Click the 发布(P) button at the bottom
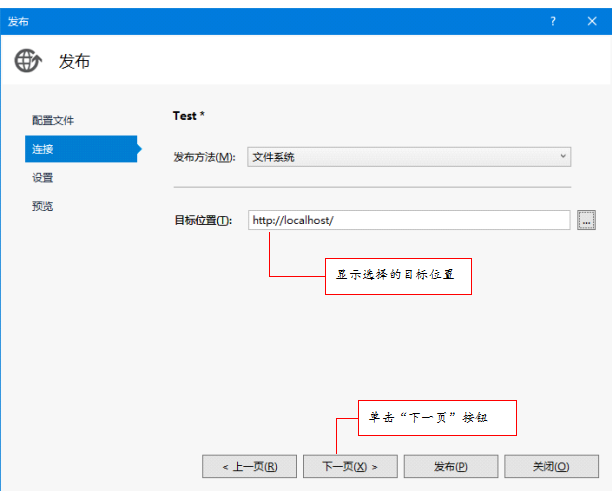 click(x=451, y=466)
